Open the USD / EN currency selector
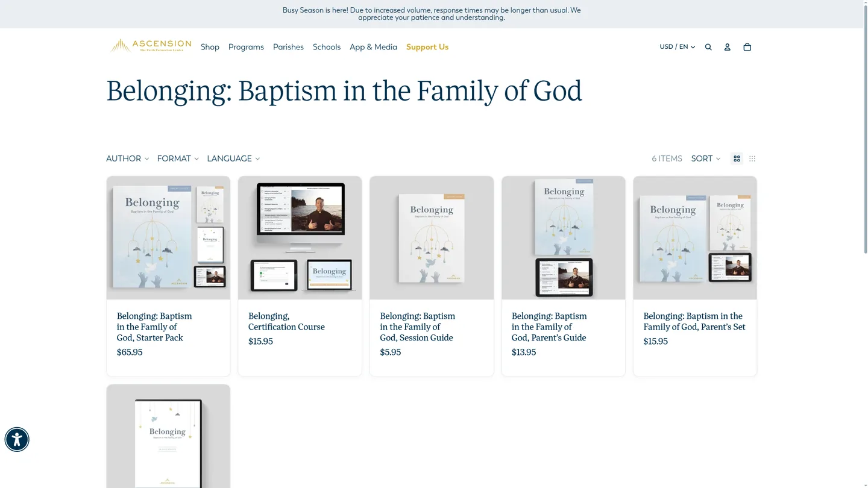 [x=678, y=47]
